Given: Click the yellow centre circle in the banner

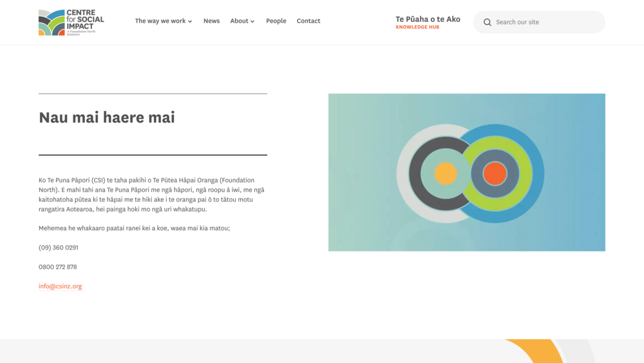Looking at the screenshot, I should coord(445,173).
